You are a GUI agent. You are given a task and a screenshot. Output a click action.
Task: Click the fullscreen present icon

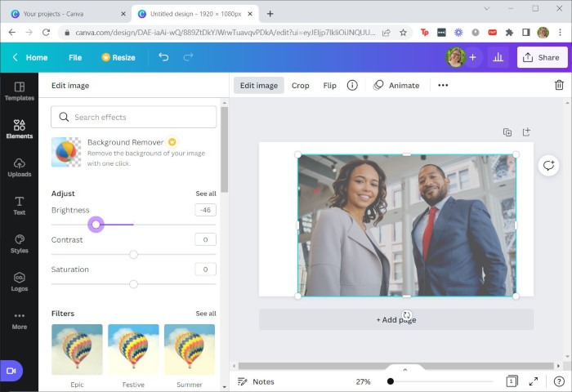[x=534, y=381]
